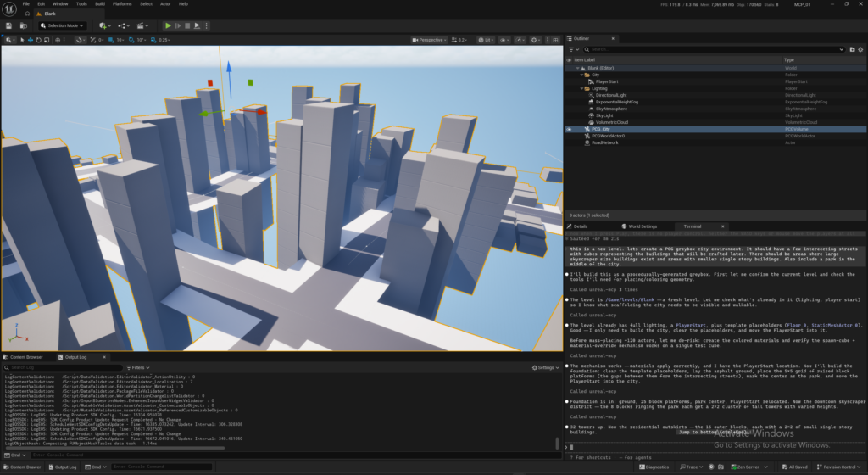Start Play In Editor with the green play button

click(x=168, y=25)
